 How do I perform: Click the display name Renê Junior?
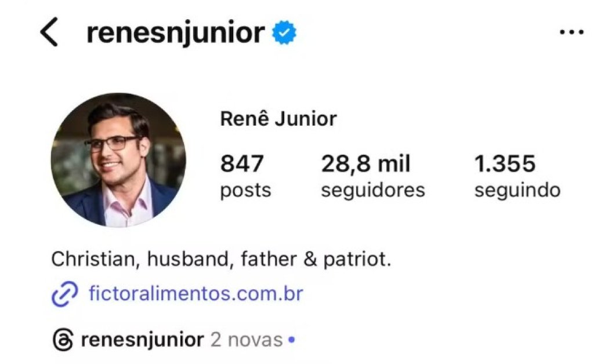278,118
